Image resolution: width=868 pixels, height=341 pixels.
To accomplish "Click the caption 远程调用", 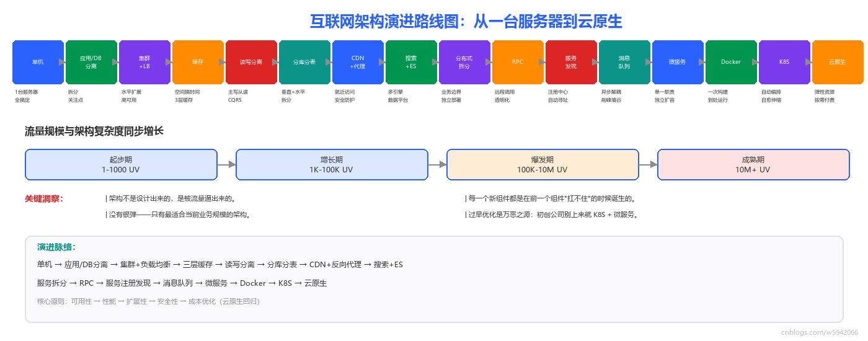I will click(505, 92).
